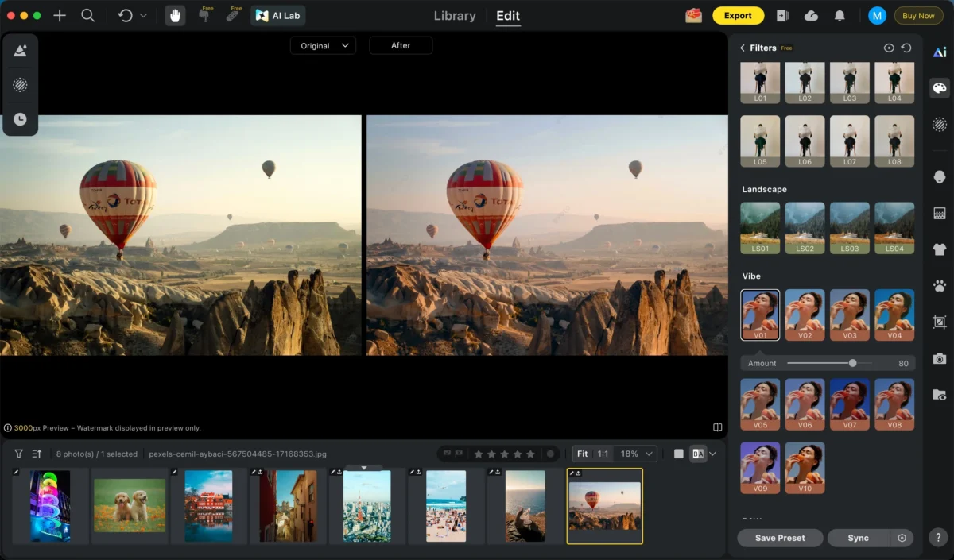954x560 pixels.
Task: Expand the undo history chevron
Action: pos(144,15)
